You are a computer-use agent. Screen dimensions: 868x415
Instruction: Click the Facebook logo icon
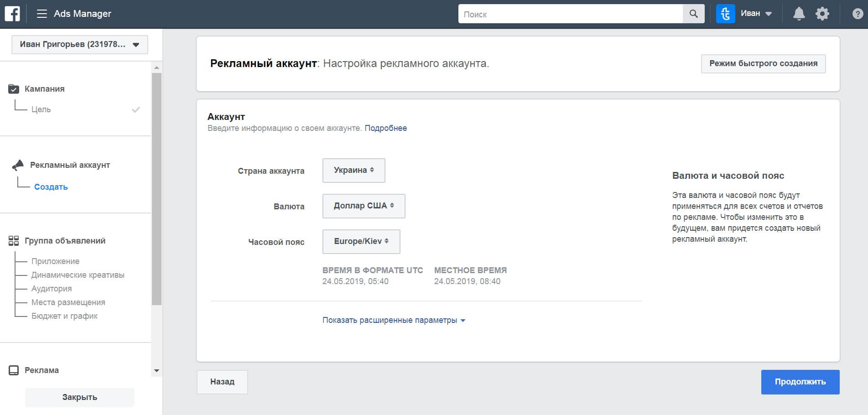12,14
